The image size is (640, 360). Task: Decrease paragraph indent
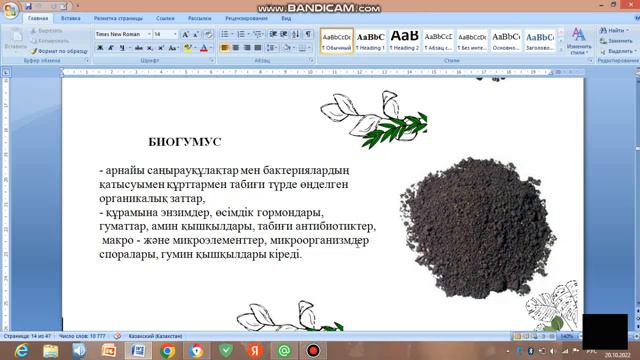[x=273, y=34]
